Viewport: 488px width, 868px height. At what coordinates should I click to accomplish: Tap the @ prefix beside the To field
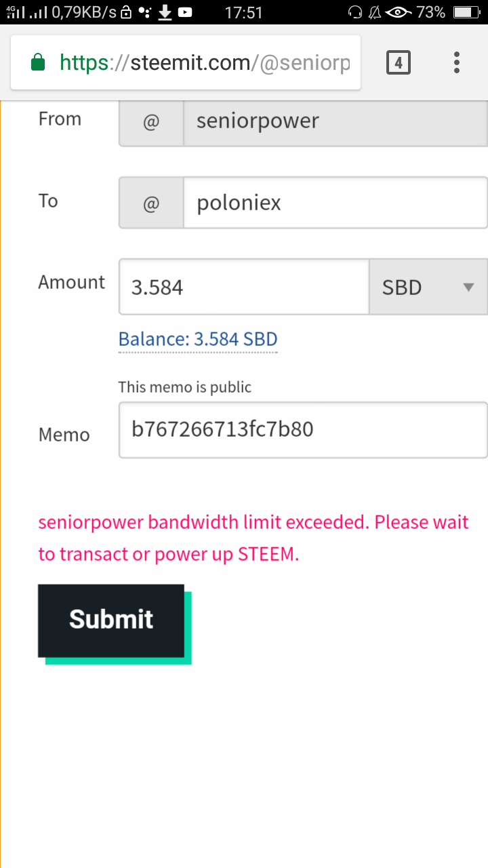click(x=151, y=203)
